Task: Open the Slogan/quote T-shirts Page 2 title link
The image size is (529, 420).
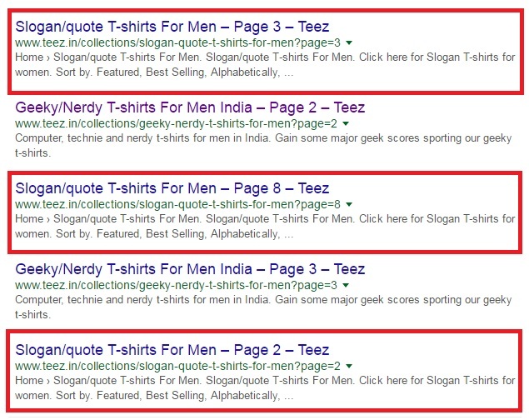Action: (172, 350)
